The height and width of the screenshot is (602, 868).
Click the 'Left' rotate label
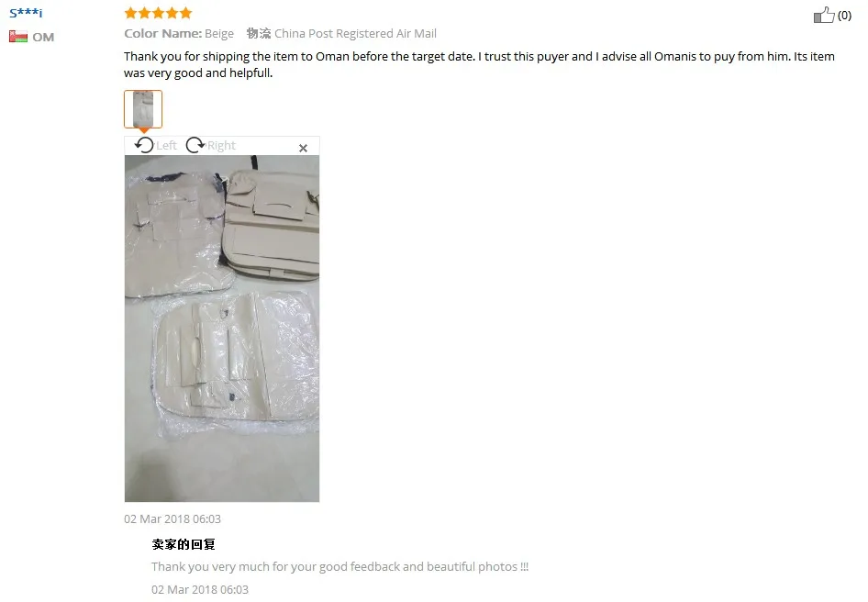[x=166, y=145]
